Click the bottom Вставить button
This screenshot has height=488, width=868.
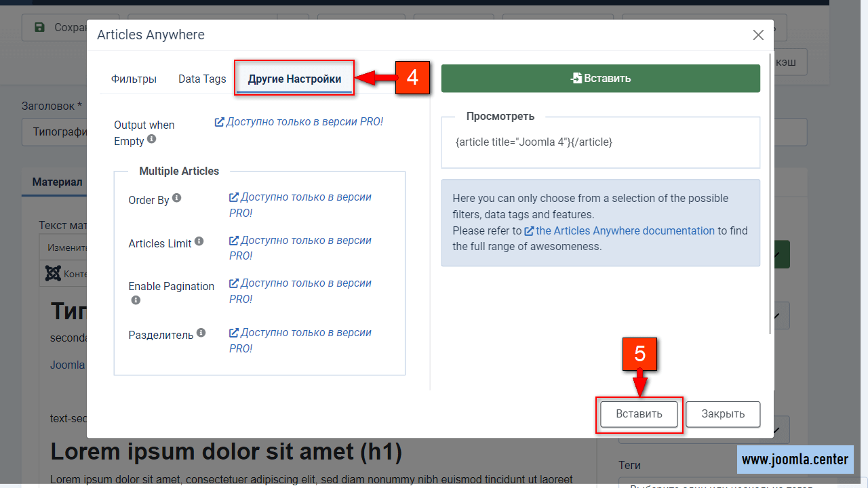tap(639, 414)
